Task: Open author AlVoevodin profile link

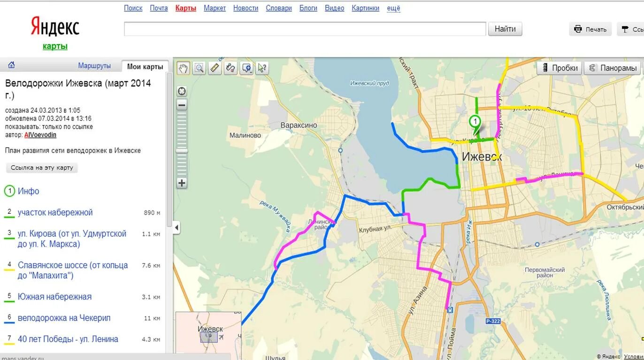Action: coord(40,135)
